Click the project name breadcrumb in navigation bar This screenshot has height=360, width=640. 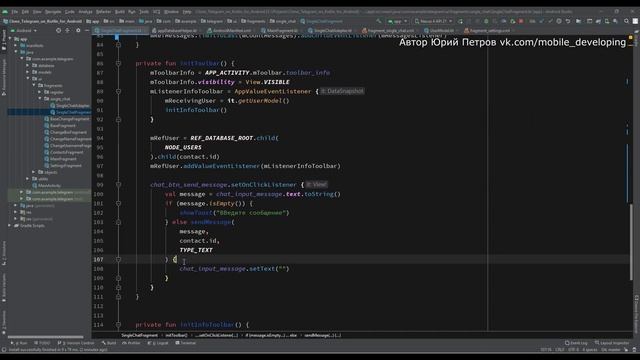coord(42,21)
